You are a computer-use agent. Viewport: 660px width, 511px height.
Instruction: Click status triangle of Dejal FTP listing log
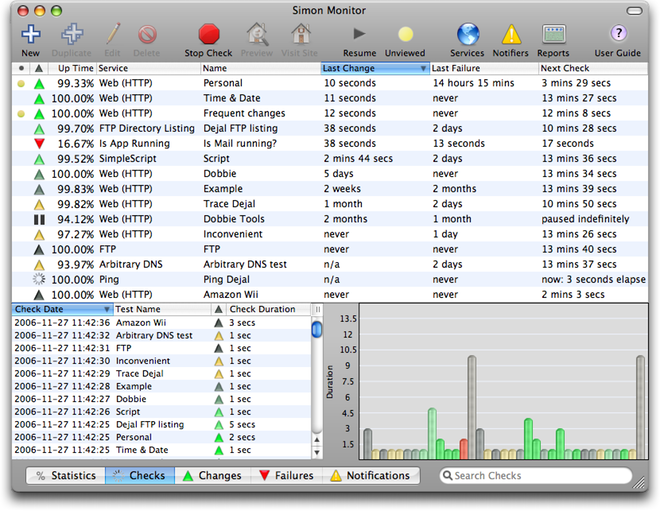218,425
